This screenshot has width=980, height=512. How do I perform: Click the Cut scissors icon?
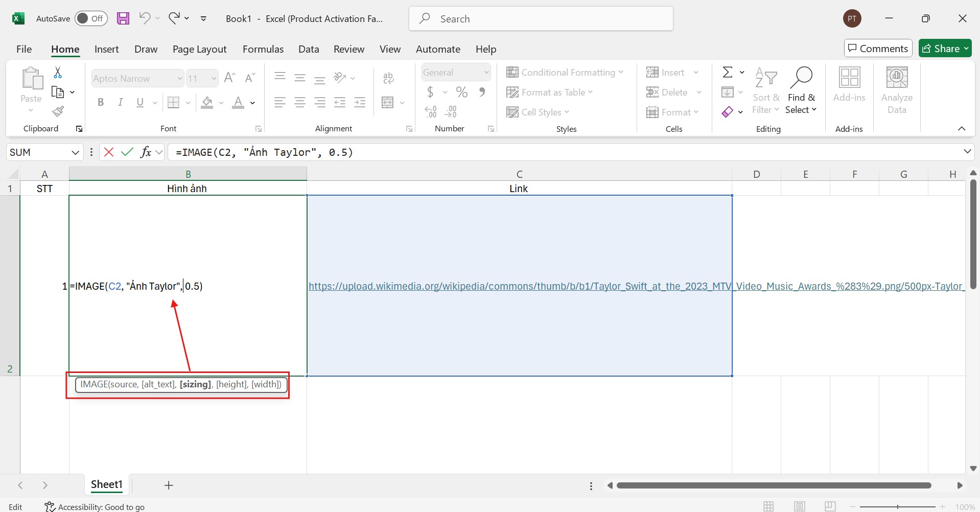pyautogui.click(x=58, y=73)
